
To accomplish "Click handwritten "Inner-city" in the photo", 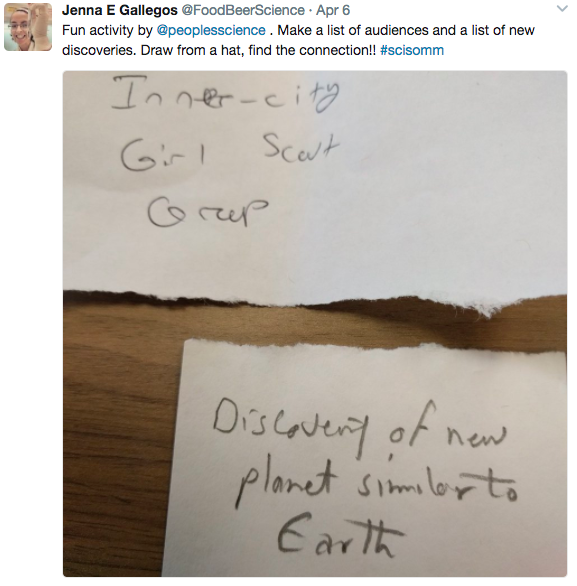I will point(226,94).
